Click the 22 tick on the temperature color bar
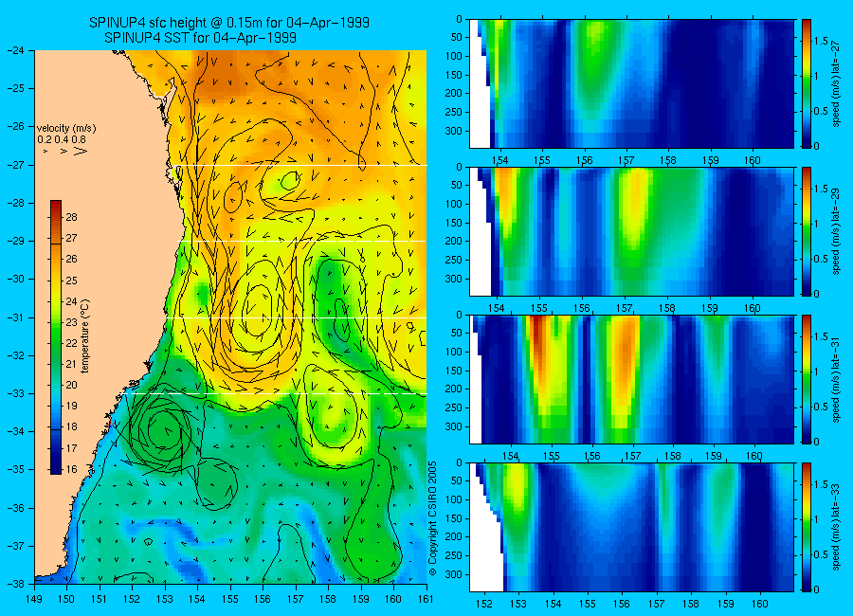The width and height of the screenshot is (853, 616). click(x=72, y=343)
